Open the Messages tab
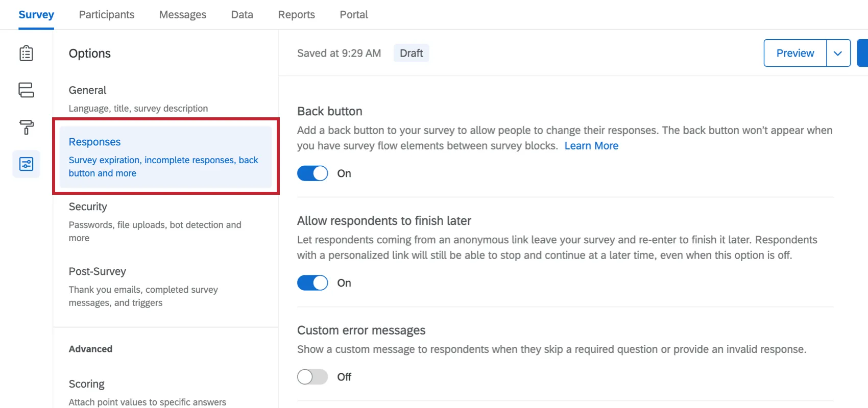This screenshot has width=868, height=408. (x=183, y=15)
